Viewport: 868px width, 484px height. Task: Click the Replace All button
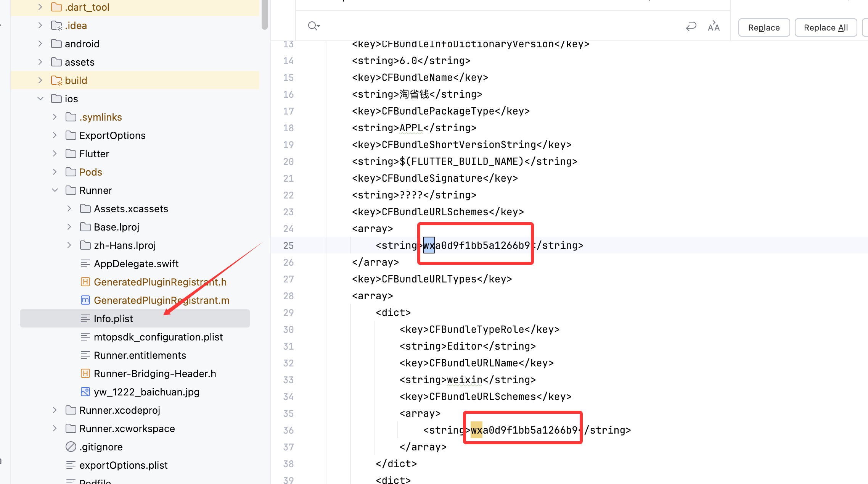coord(826,27)
